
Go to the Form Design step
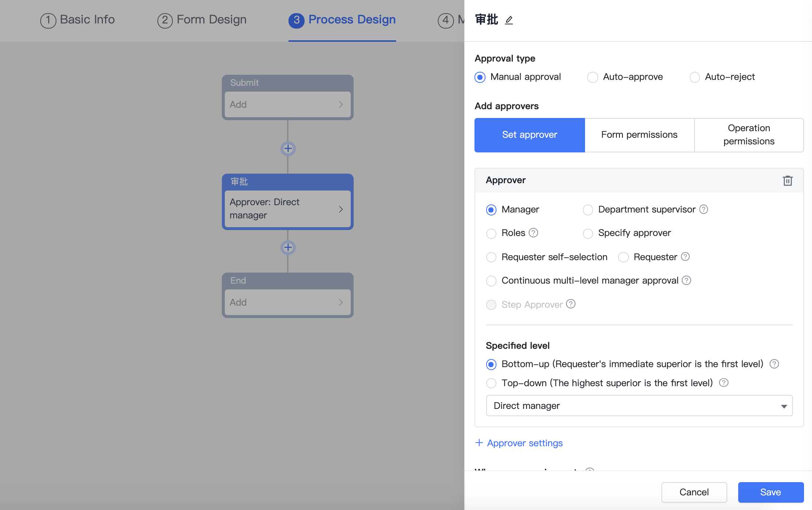click(x=201, y=19)
